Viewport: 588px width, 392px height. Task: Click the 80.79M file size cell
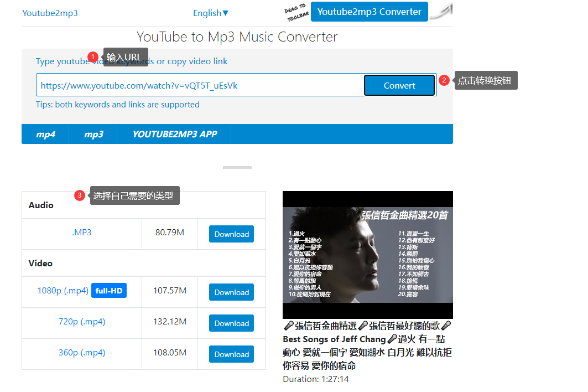point(170,233)
